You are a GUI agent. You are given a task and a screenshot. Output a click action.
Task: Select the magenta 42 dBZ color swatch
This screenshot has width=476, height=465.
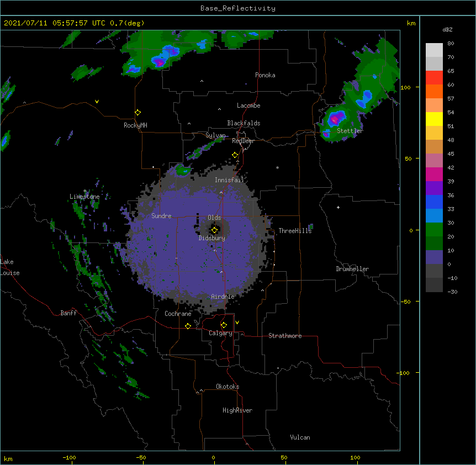(434, 174)
